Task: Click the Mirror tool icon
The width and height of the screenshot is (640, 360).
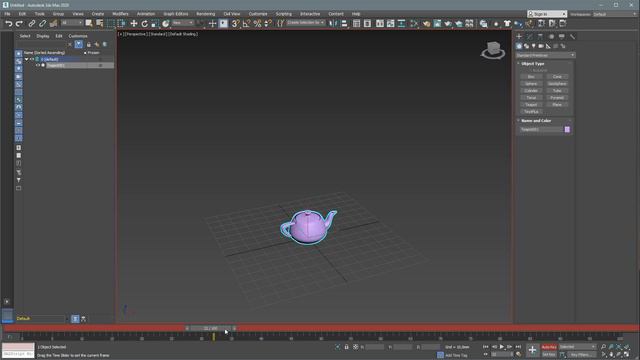Action: click(x=333, y=24)
